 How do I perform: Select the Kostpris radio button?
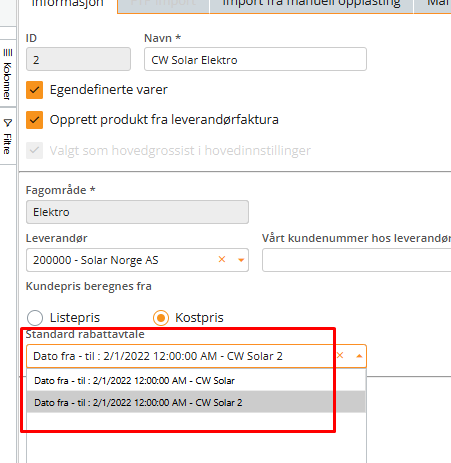click(x=161, y=318)
